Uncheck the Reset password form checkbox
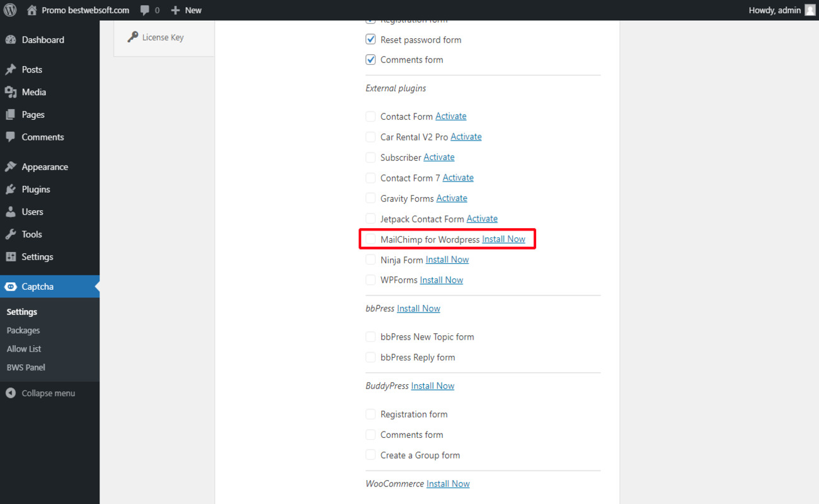 point(370,40)
